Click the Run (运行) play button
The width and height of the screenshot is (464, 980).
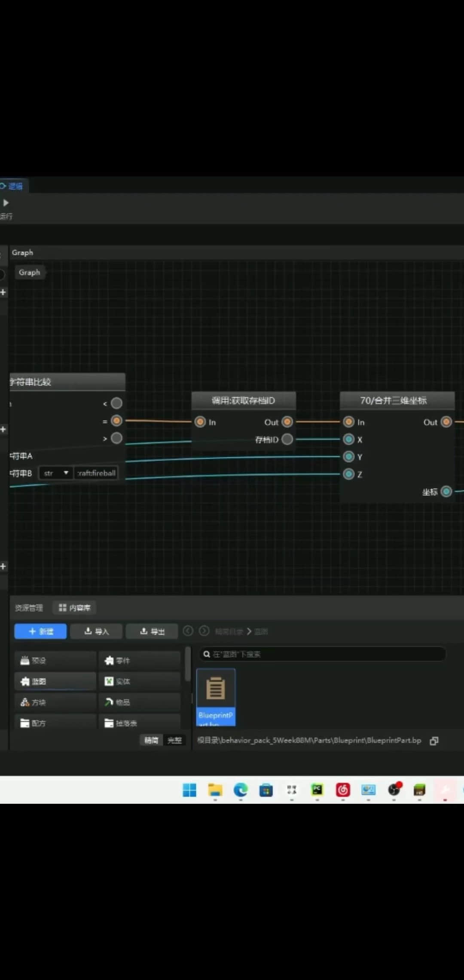click(6, 203)
